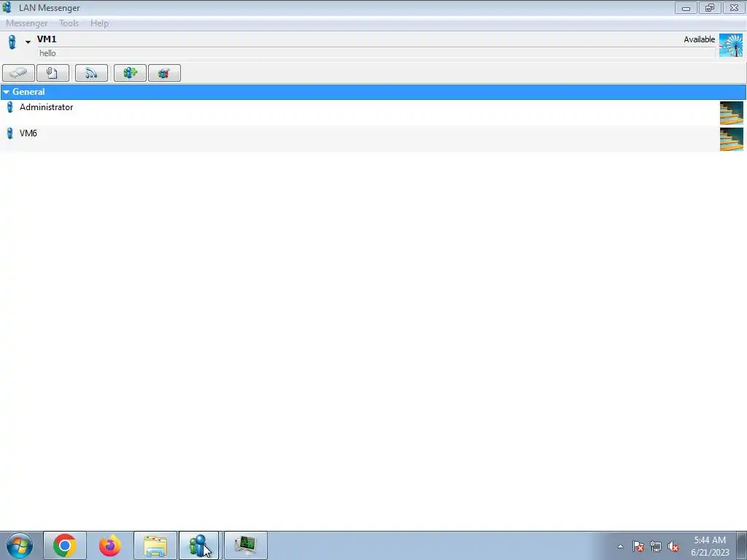Open the Public Chat group icon button
747x560 pixels.
164,73
